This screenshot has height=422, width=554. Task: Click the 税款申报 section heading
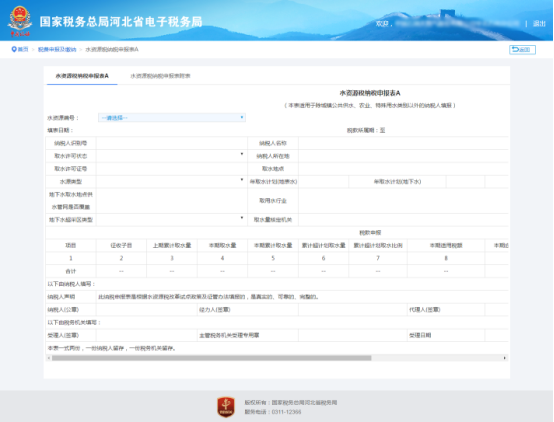pos(370,233)
